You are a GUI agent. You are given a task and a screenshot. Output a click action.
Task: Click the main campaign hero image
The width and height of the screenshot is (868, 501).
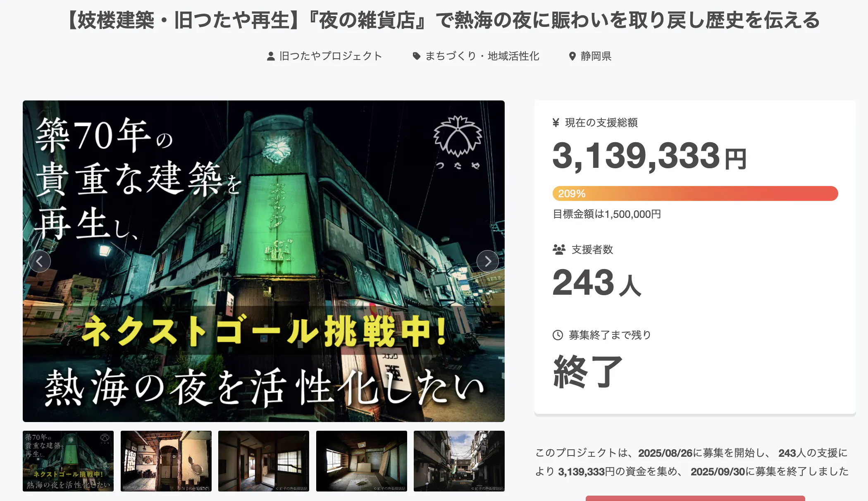[x=264, y=261]
